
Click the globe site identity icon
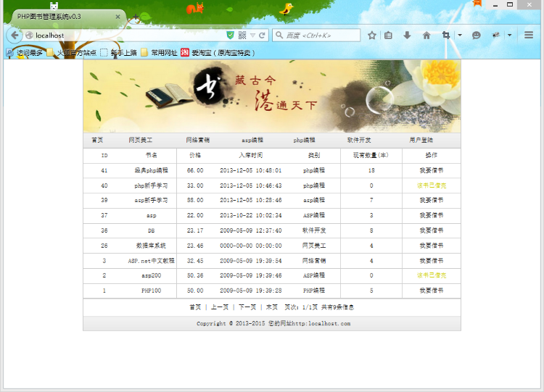(x=29, y=35)
